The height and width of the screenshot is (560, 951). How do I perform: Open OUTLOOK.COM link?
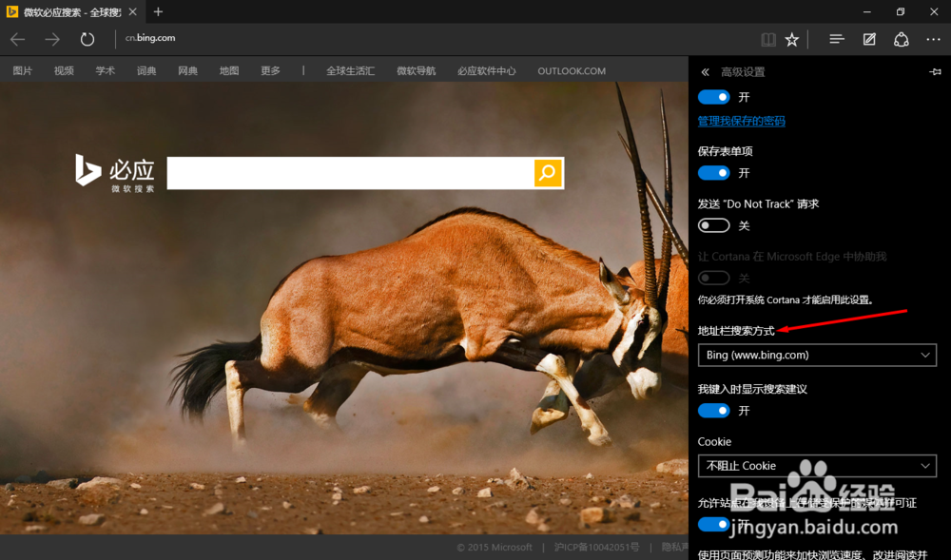572,71
